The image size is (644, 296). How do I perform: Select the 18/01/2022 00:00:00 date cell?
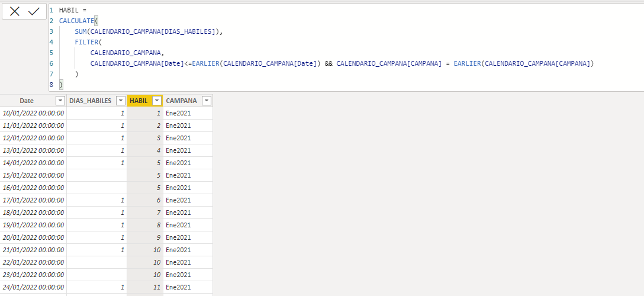(33, 213)
